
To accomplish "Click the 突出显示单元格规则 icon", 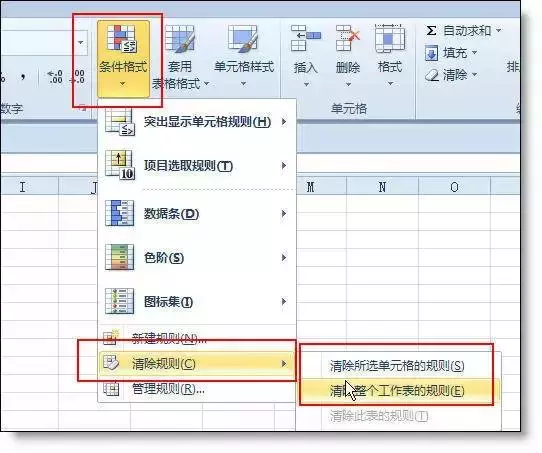I will pos(120,122).
